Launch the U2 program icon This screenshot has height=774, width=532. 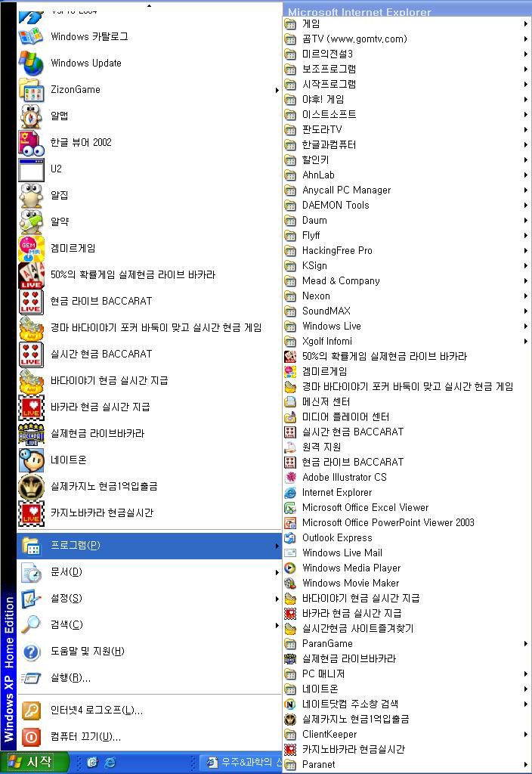31,169
